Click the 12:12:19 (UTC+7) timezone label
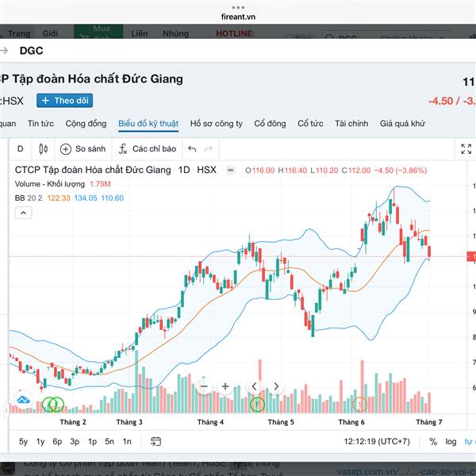Screen dimensions: 476x476 coord(377,441)
